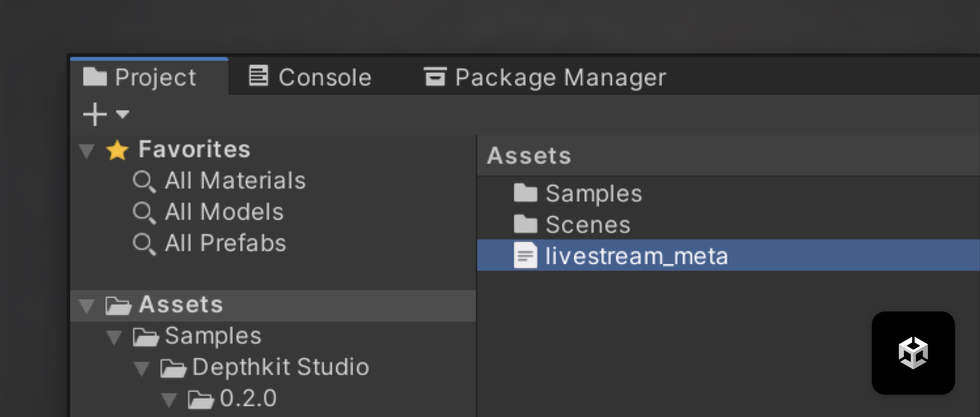The height and width of the screenshot is (417, 980).
Task: Switch to the Console tab
Action: [310, 77]
